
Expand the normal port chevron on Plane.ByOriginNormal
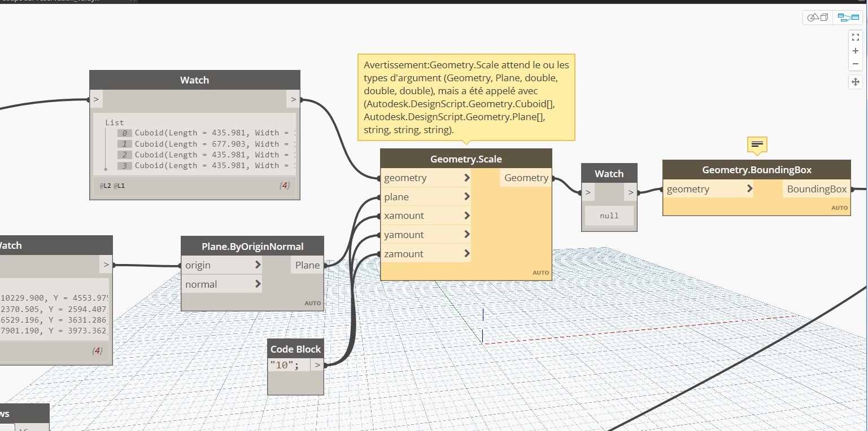click(x=258, y=284)
